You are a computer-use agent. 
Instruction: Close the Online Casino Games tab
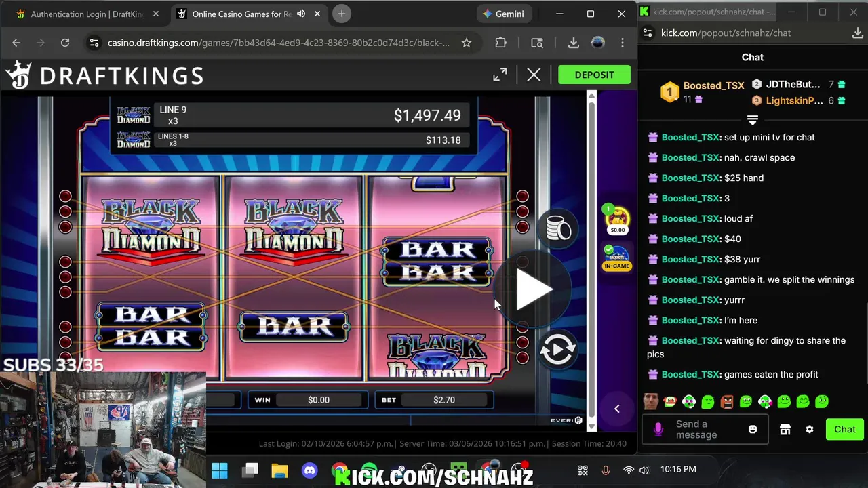[x=317, y=14]
